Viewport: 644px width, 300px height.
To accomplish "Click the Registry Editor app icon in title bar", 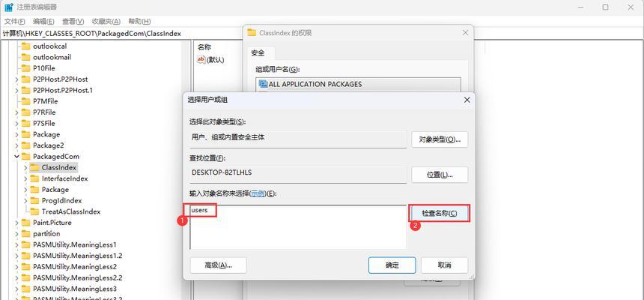I will pos(9,7).
